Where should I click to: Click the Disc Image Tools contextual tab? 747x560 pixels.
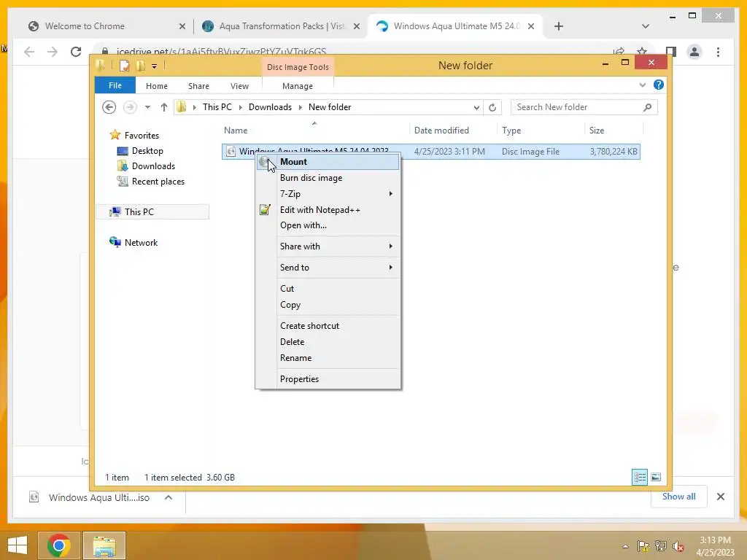coord(298,67)
